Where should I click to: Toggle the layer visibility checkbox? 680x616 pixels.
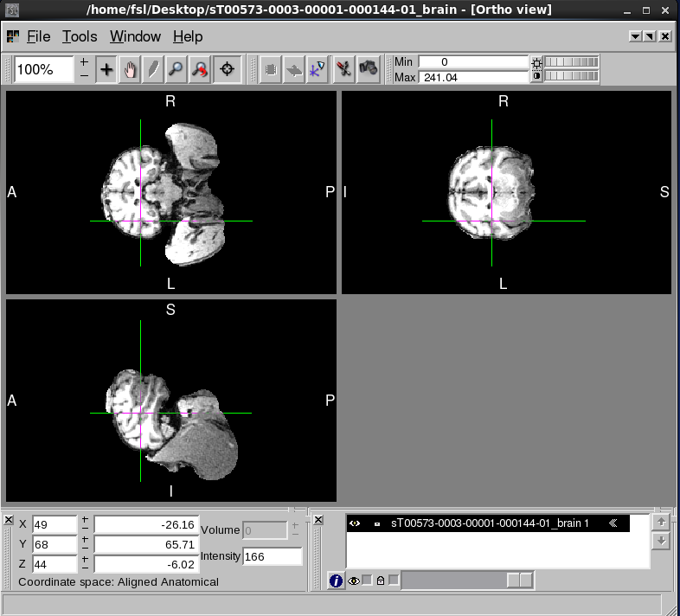[367, 580]
